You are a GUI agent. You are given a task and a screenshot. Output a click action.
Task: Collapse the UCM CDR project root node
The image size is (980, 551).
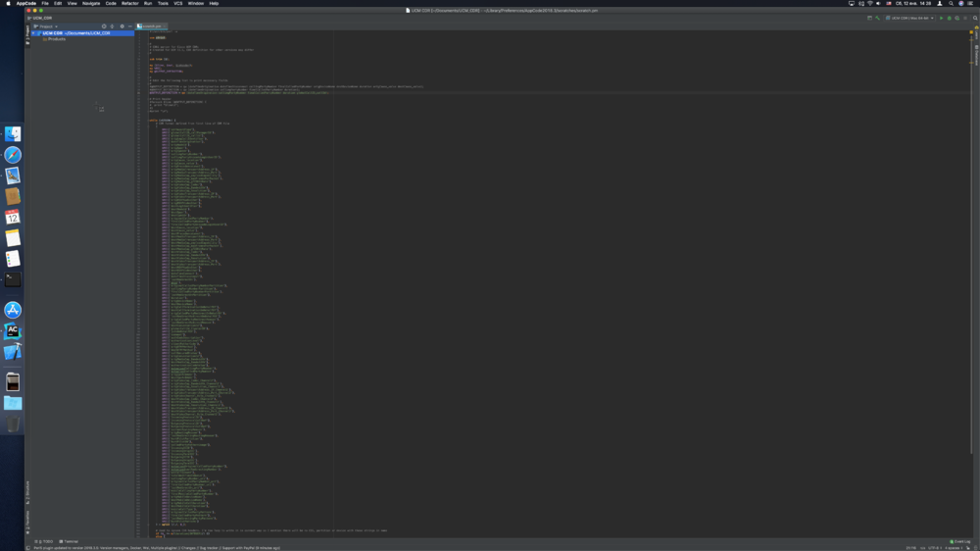click(x=34, y=33)
